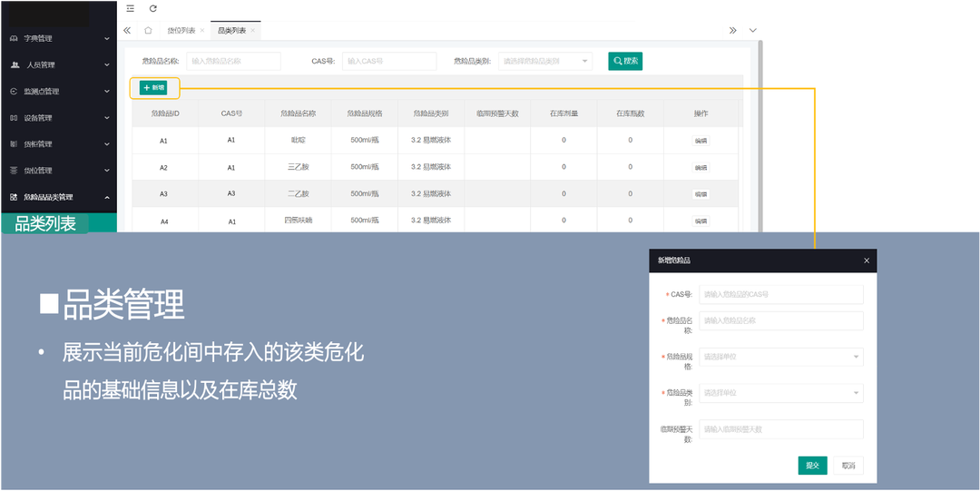Screen dimensions: 980x491
Task: Click the 设备管理 sidebar icon
Action: click(14, 118)
